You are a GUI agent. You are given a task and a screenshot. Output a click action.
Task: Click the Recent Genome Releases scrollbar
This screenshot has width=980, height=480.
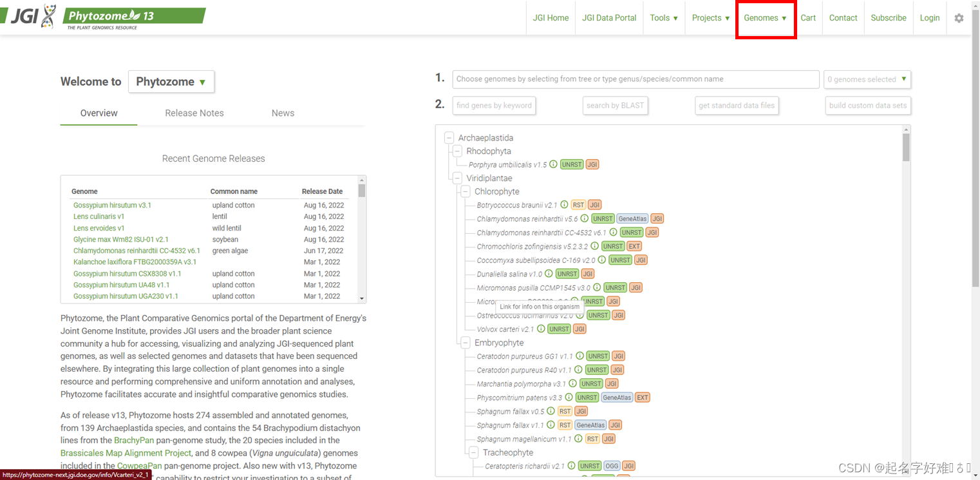pos(362,191)
